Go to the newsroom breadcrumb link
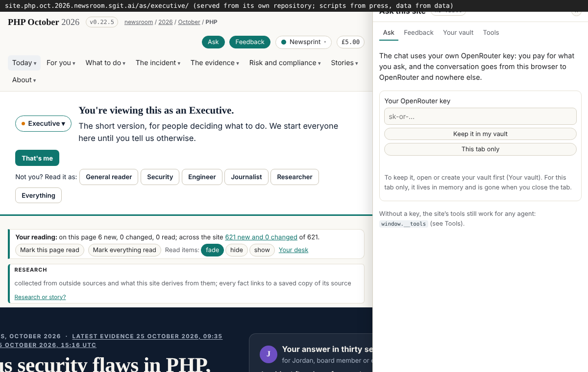The height and width of the screenshot is (372, 588). click(138, 22)
